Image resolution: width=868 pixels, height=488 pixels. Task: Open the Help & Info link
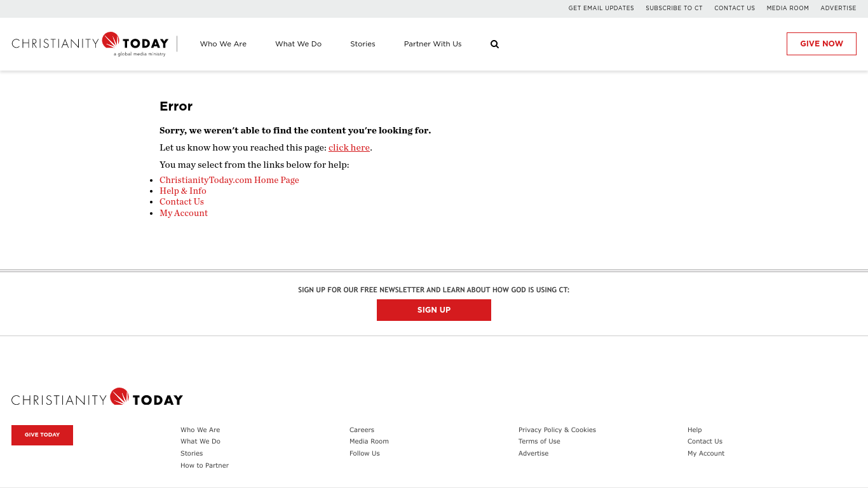[x=182, y=191]
